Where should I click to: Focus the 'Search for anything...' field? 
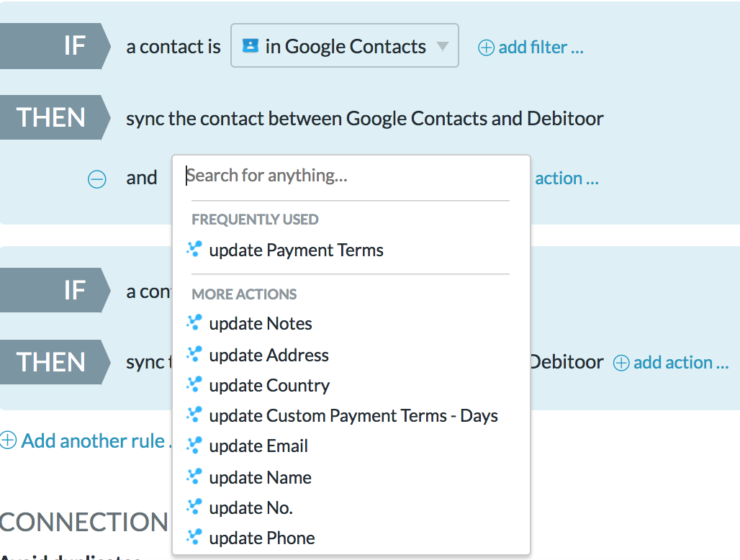click(348, 176)
